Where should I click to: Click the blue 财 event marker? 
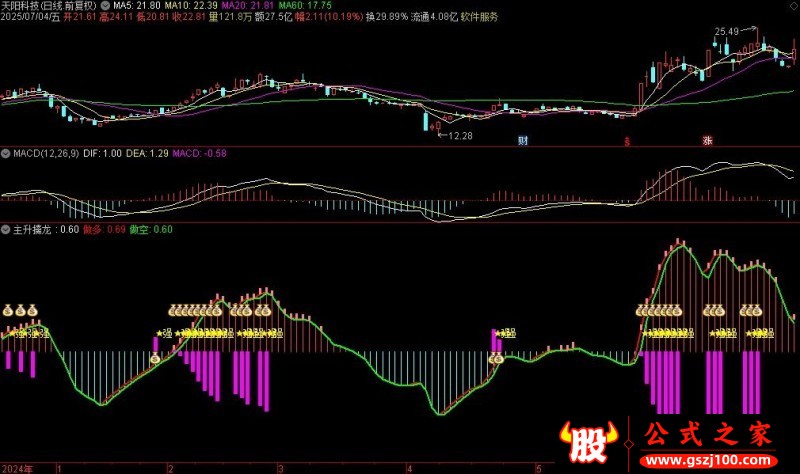tap(521, 140)
